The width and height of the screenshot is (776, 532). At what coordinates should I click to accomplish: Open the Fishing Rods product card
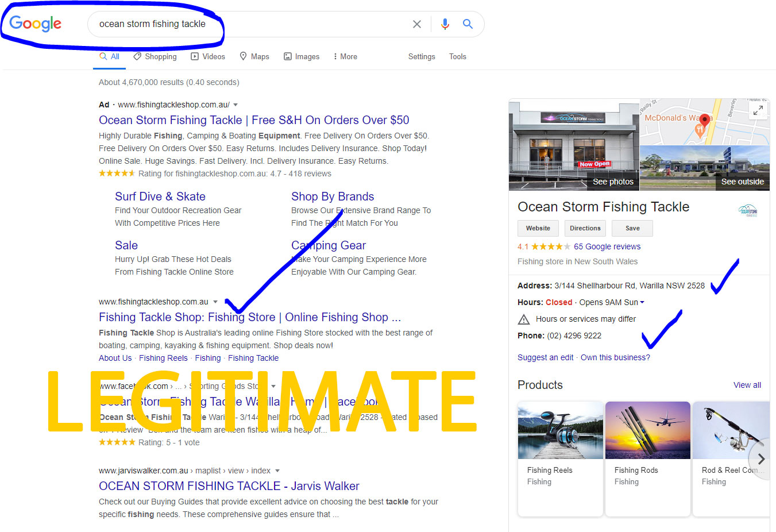(648, 458)
